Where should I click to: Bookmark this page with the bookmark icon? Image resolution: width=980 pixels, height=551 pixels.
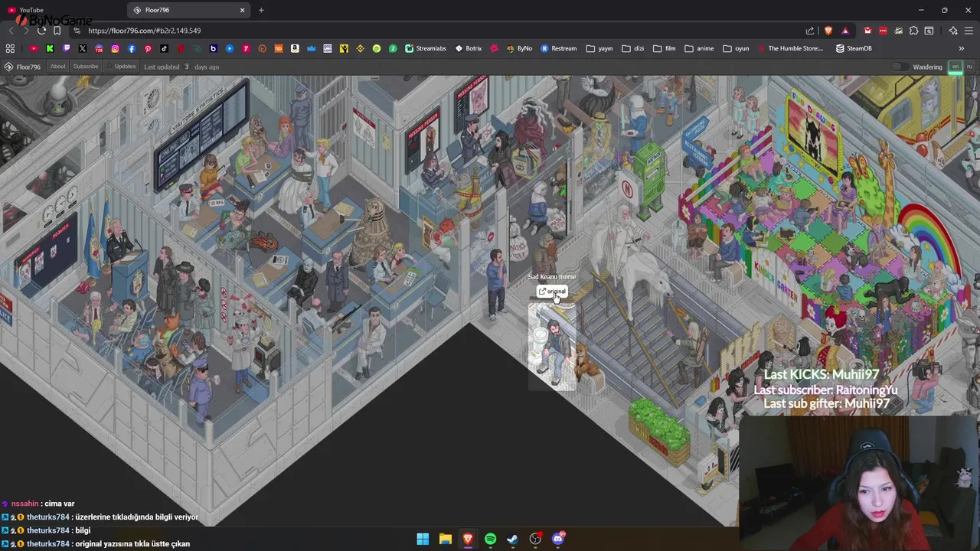point(57,31)
